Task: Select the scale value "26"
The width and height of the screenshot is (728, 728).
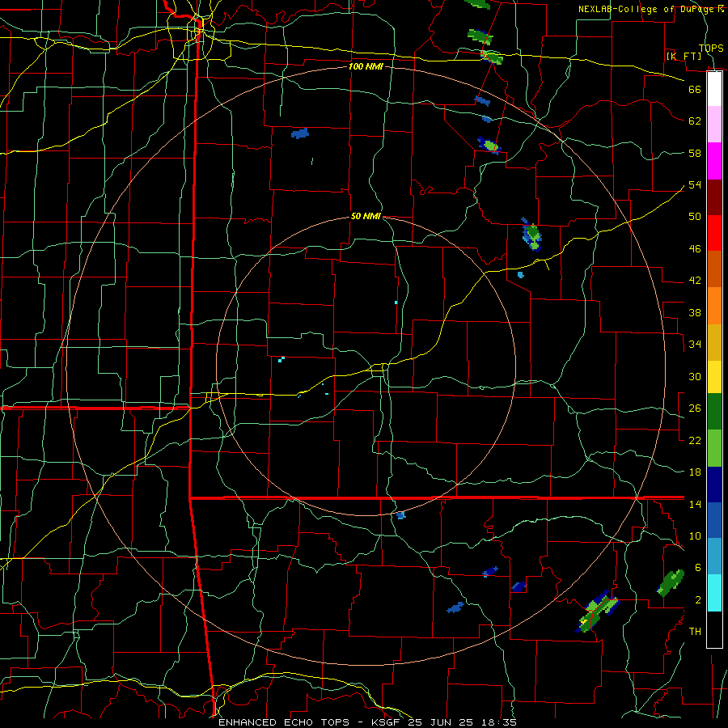Action: [x=695, y=408]
